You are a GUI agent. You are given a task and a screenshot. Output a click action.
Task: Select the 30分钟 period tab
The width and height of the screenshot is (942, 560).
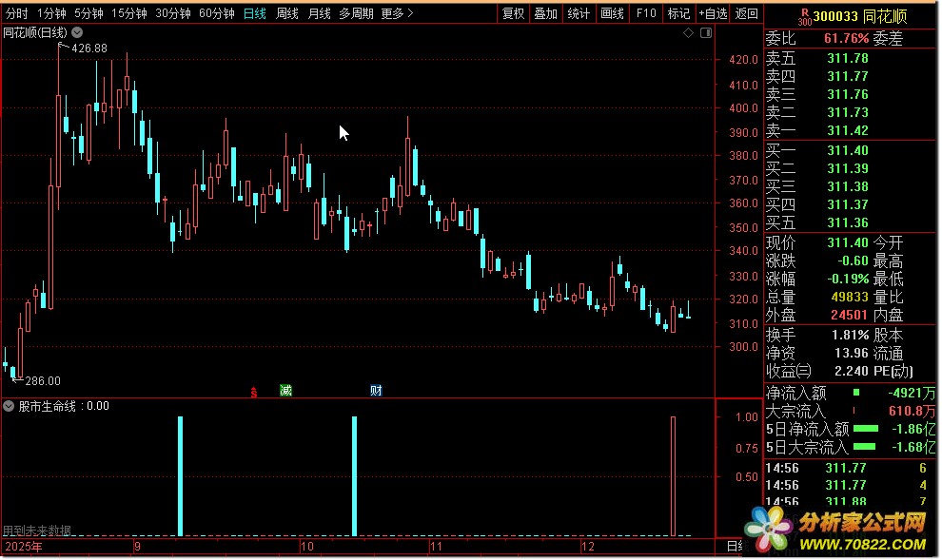tap(172, 13)
